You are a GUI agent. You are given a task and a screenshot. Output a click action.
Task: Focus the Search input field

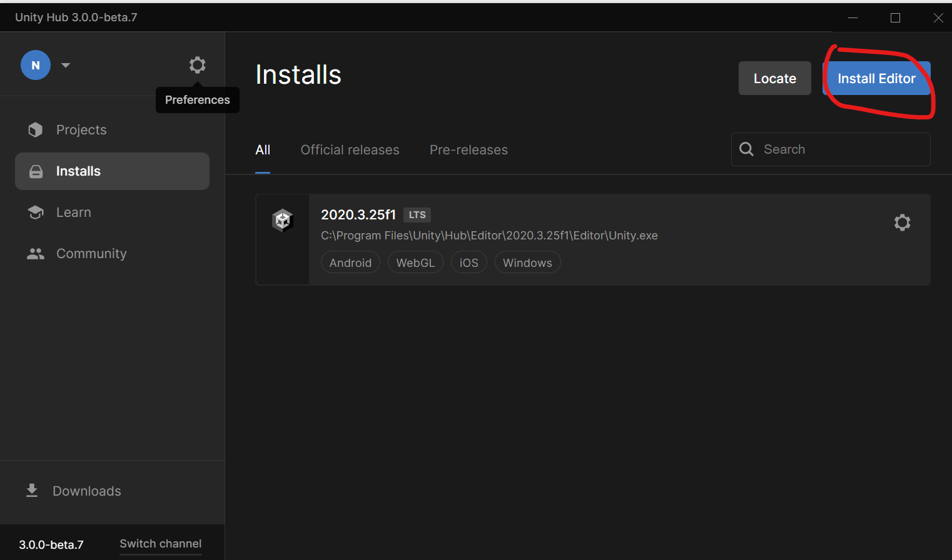[x=831, y=149]
